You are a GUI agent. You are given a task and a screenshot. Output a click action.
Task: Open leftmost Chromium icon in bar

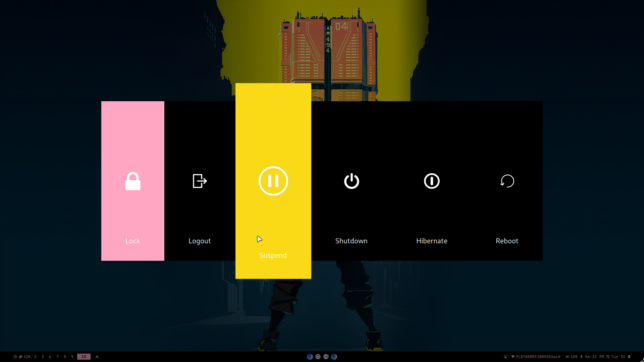[x=310, y=357]
